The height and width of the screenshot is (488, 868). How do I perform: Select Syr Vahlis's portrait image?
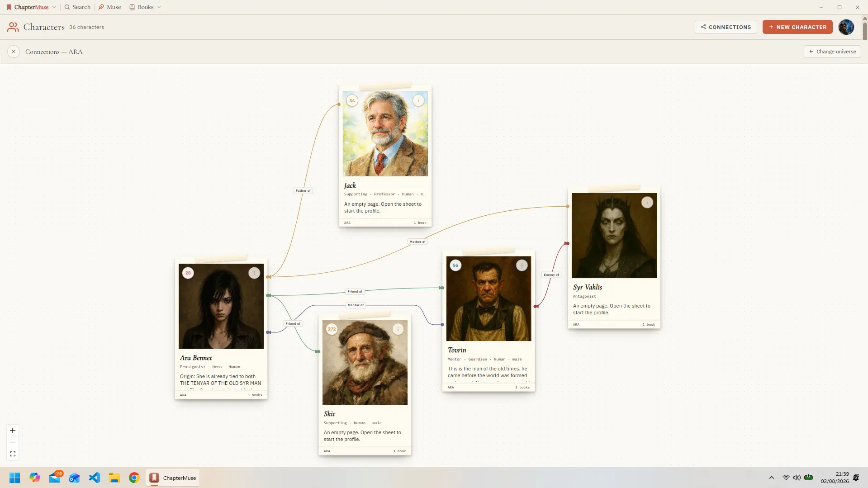point(614,236)
